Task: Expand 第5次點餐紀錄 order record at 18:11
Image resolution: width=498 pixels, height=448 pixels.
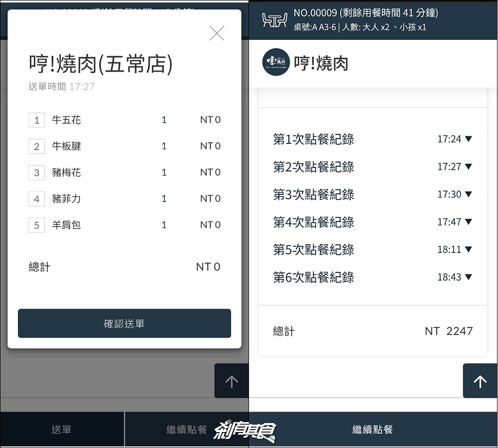Action: pos(468,249)
